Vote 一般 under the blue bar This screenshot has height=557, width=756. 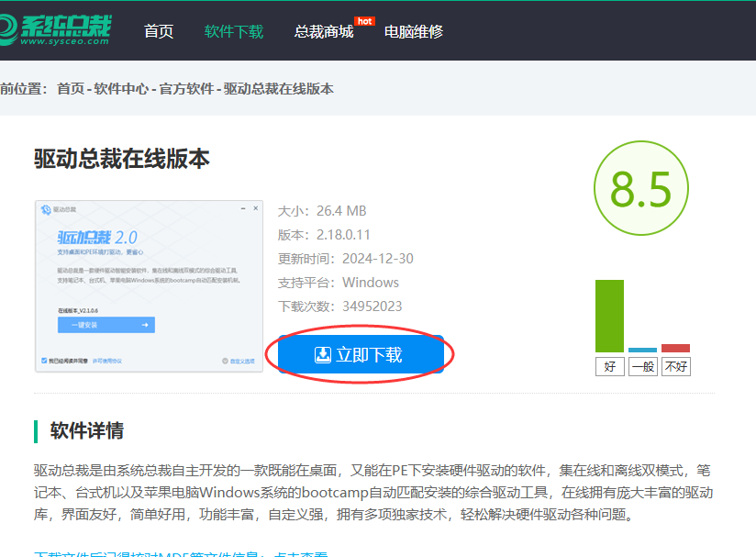coord(642,367)
